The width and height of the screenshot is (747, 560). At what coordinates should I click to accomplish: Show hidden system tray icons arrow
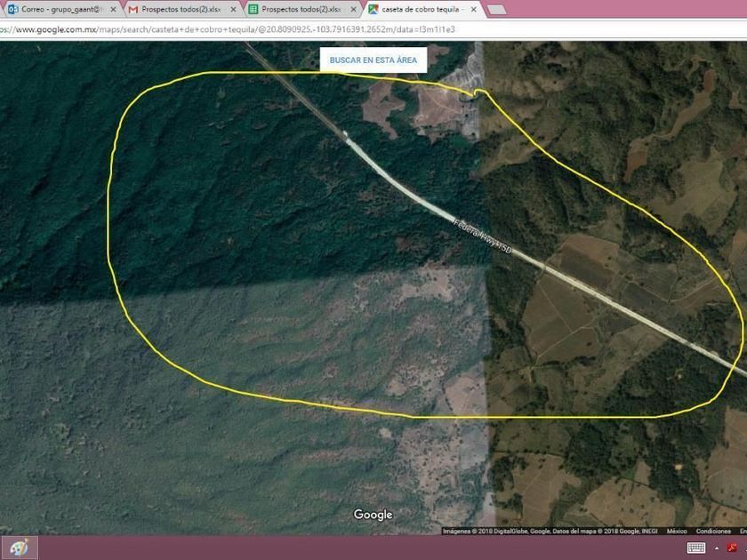(717, 548)
